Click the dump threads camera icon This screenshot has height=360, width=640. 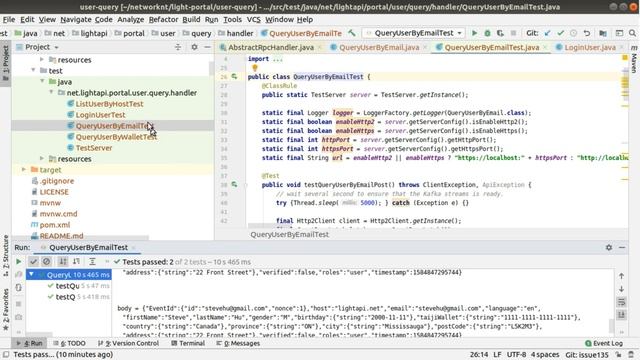pyautogui.click(x=18, y=317)
